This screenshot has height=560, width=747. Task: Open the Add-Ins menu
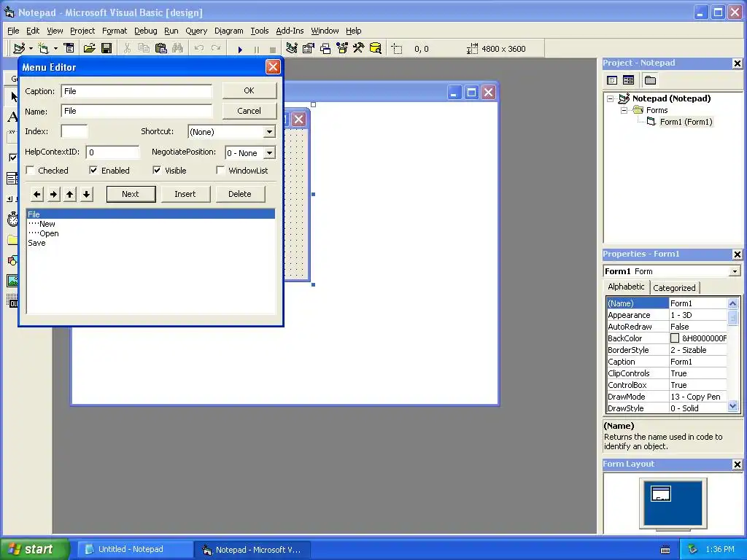pyautogui.click(x=290, y=31)
